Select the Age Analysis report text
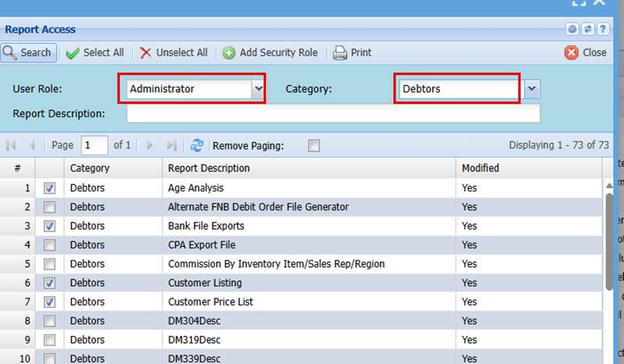This screenshot has height=364, width=624. [195, 188]
